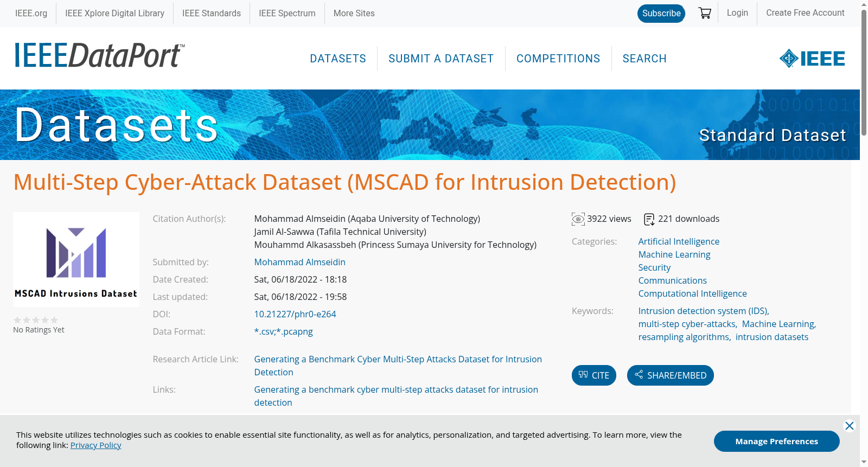Open submitter Mohammad Almseidin's profile
The image size is (868, 467).
[x=300, y=262]
